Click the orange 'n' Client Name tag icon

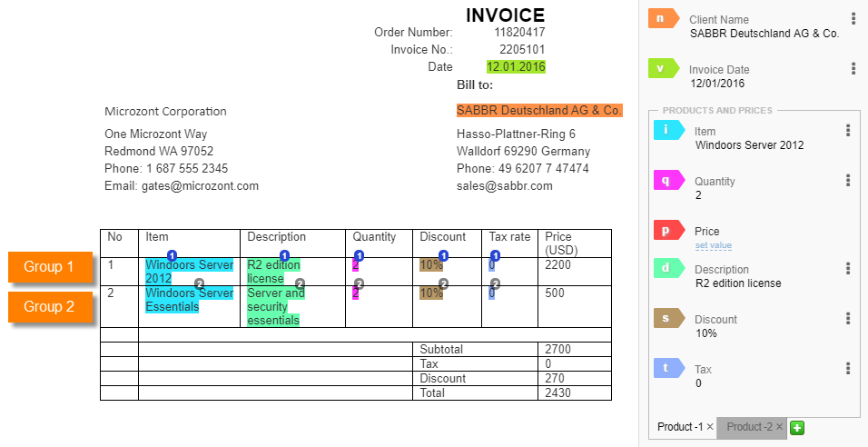tap(663, 18)
